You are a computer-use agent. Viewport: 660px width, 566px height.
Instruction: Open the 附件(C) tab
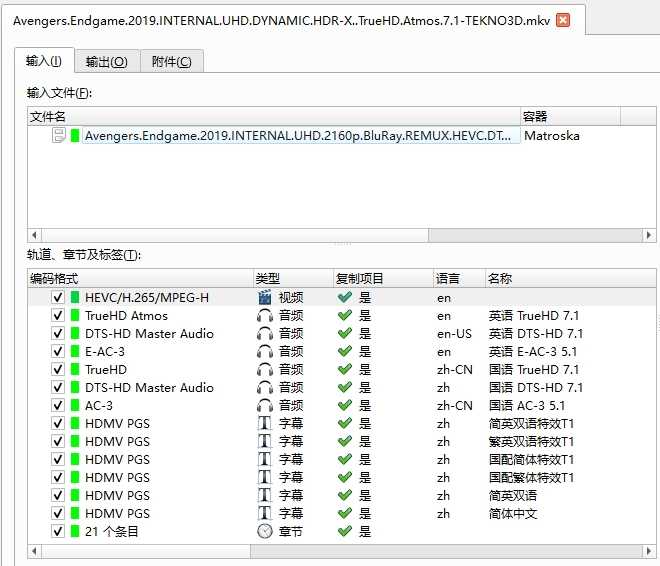point(172,62)
